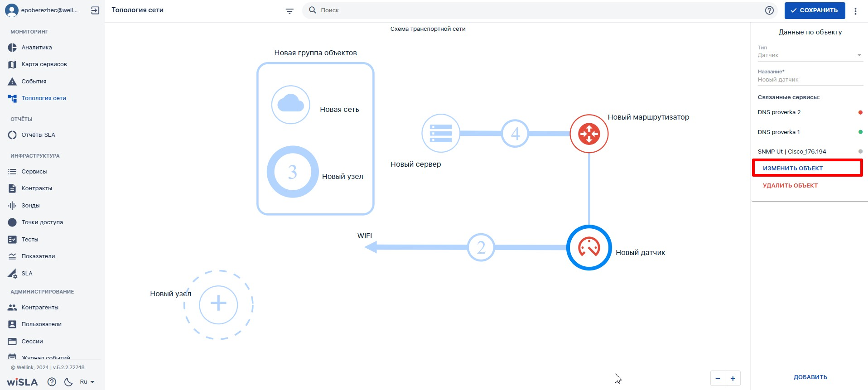Toggle dark mode with the moon icon

[x=68, y=382]
